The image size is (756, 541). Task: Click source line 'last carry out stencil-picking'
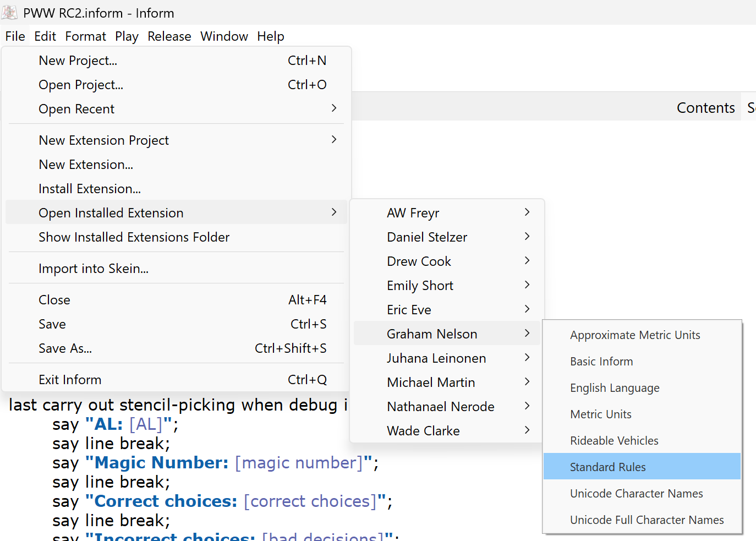coord(178,405)
